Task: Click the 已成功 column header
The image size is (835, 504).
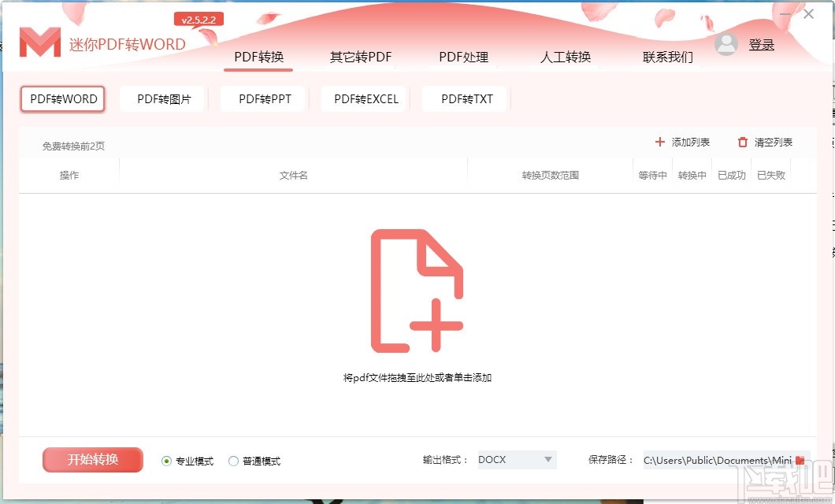Action: pyautogui.click(x=731, y=175)
